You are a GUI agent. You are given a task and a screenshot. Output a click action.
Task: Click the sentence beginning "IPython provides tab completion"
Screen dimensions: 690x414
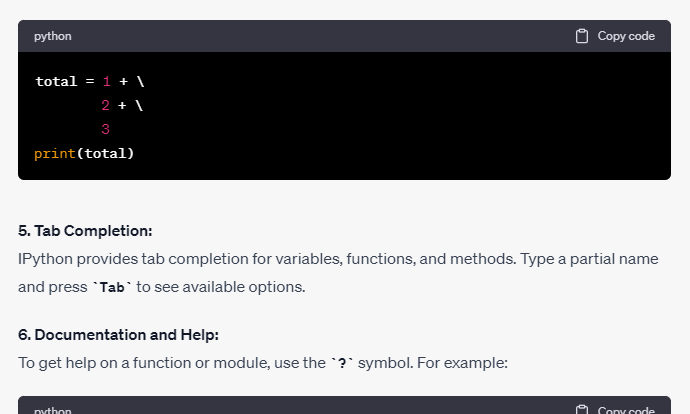tap(338, 273)
